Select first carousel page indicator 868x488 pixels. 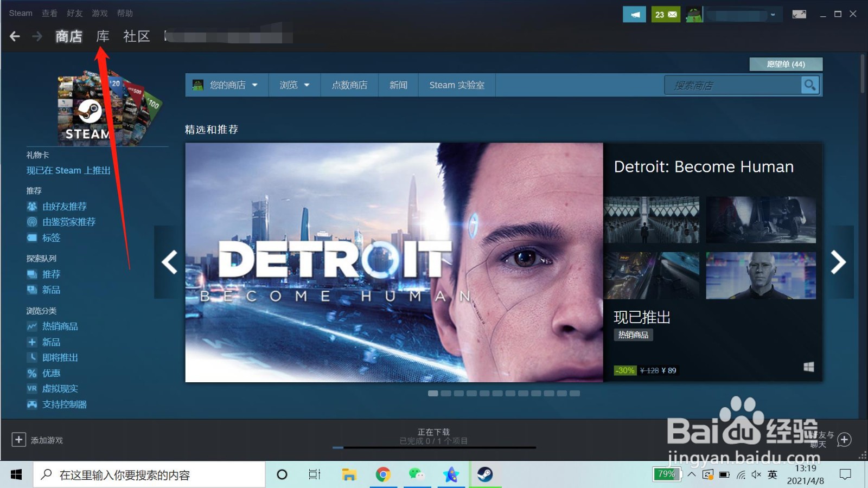pos(433,393)
